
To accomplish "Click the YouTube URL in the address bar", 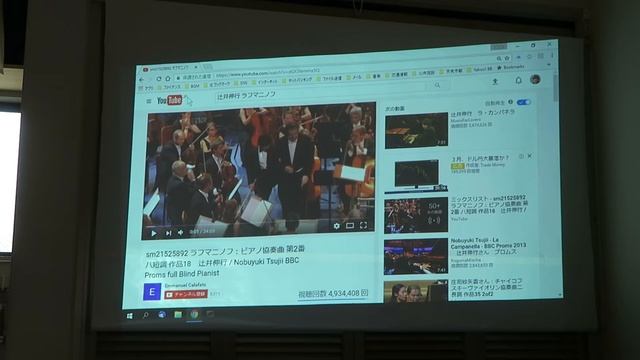I will [267, 73].
